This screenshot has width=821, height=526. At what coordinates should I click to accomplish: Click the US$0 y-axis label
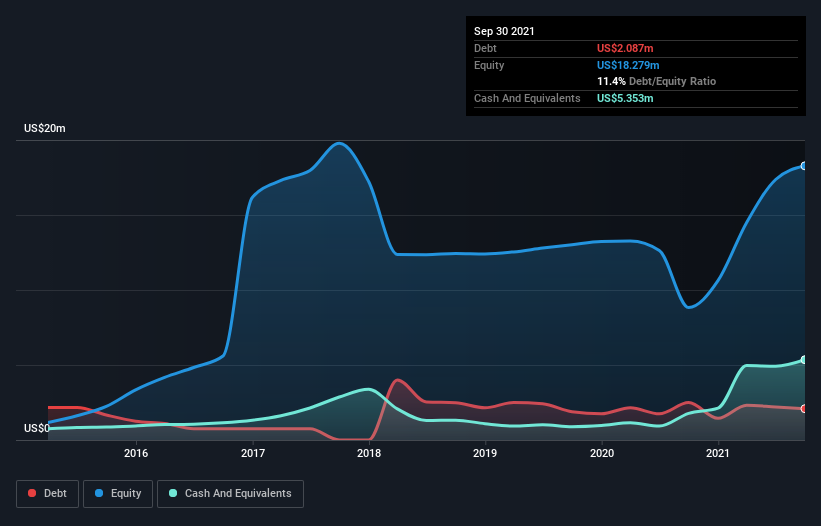37,428
